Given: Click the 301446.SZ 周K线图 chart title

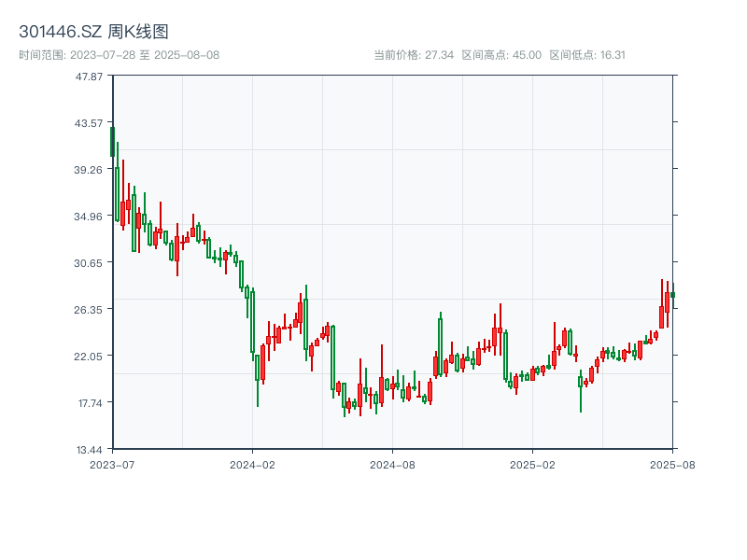Looking at the screenshot, I should pos(93,33).
